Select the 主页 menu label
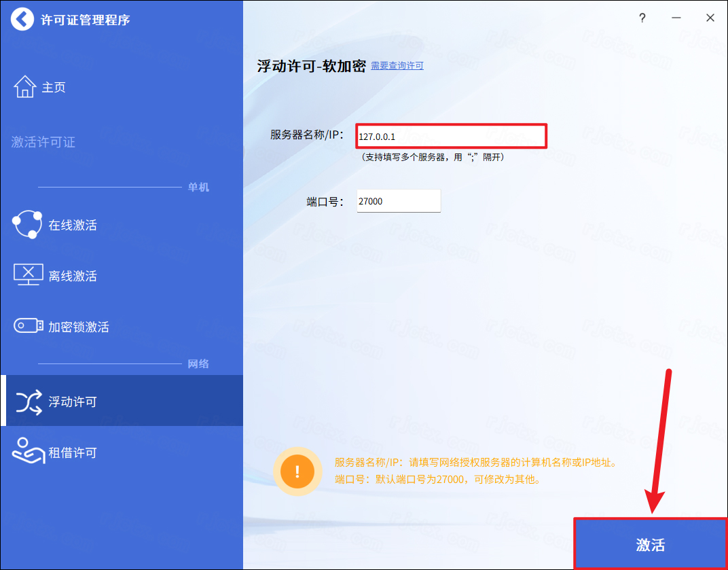The width and height of the screenshot is (728, 570). 54,88
